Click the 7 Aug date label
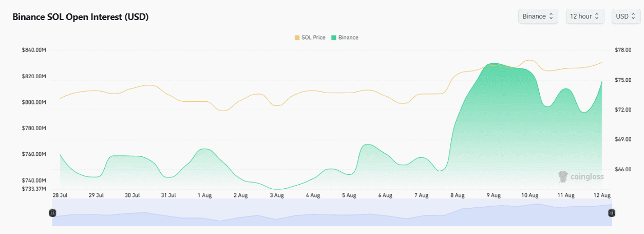644x234 pixels. (x=421, y=195)
